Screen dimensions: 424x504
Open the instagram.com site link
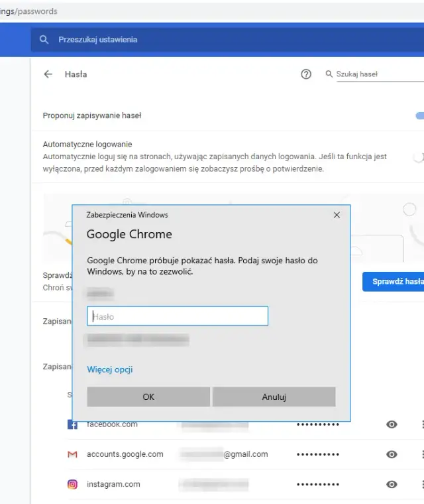tap(113, 484)
